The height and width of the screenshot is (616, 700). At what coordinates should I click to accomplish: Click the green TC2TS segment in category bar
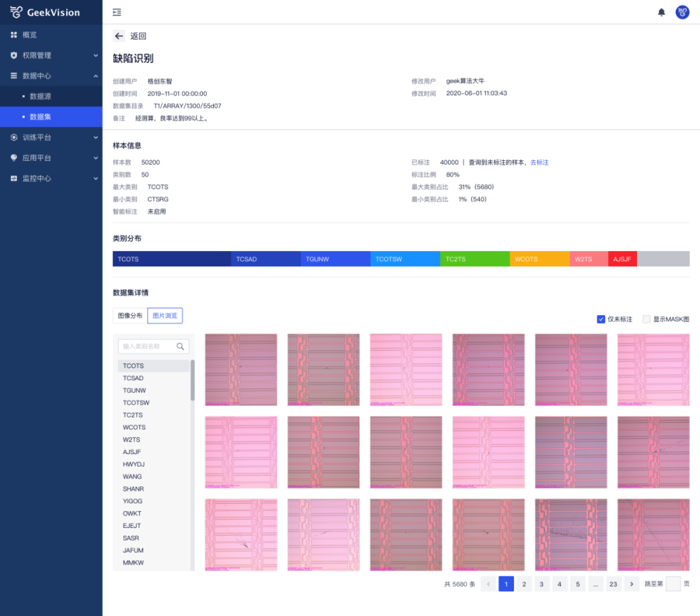[x=474, y=259]
